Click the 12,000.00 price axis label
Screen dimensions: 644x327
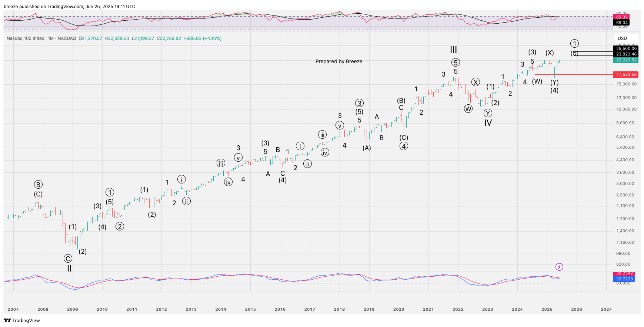click(626, 98)
